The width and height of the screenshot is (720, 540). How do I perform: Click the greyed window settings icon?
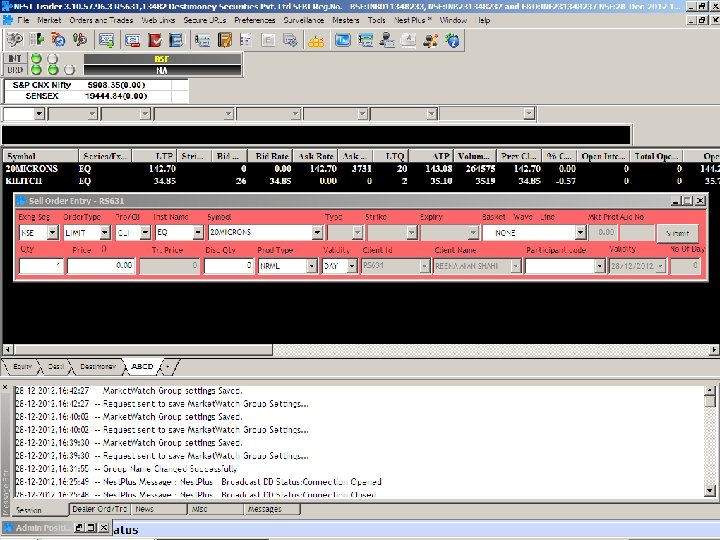290,40
